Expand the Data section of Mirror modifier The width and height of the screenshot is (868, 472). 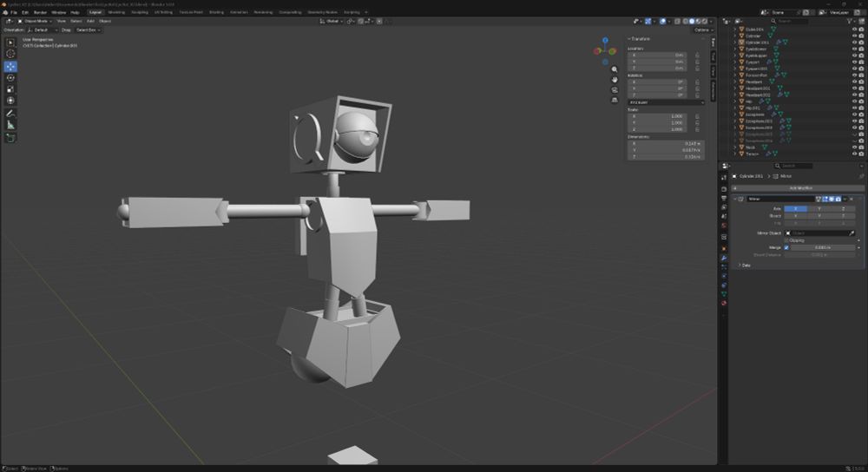tap(746, 265)
